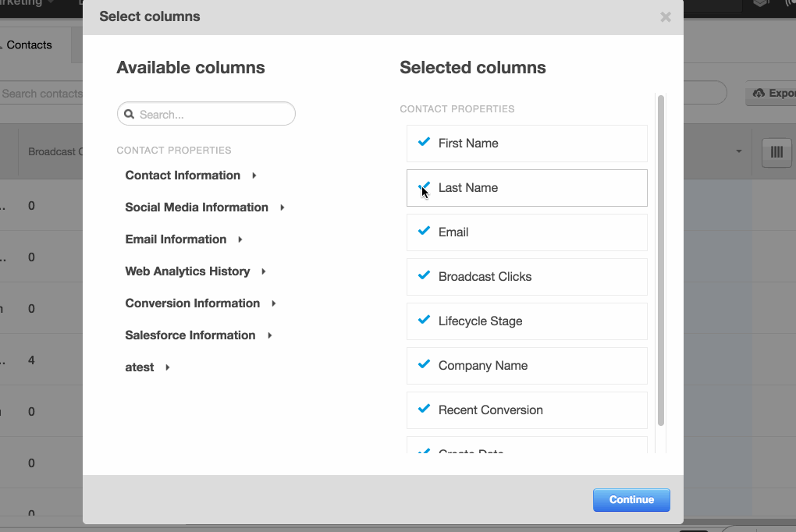Click the Continue button
796x532 pixels.
pyautogui.click(x=631, y=500)
